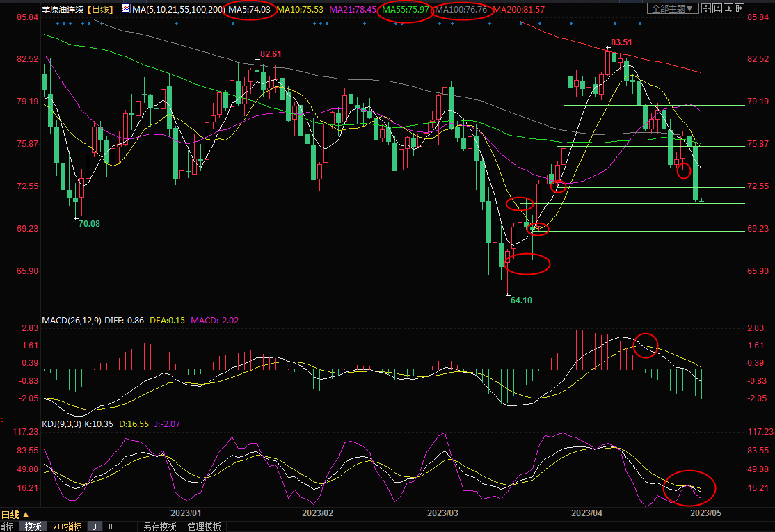
Task: Click the 管理模板 button
Action: pyautogui.click(x=204, y=526)
